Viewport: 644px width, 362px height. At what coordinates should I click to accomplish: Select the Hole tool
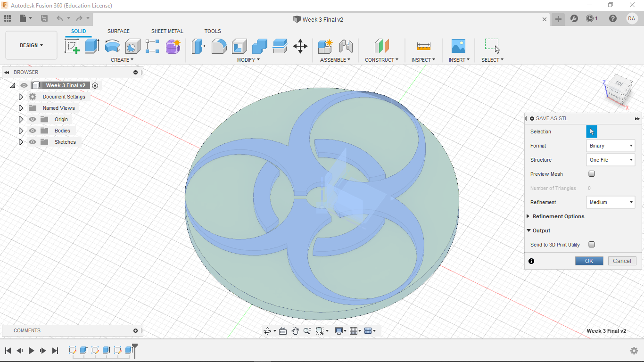[x=132, y=46]
